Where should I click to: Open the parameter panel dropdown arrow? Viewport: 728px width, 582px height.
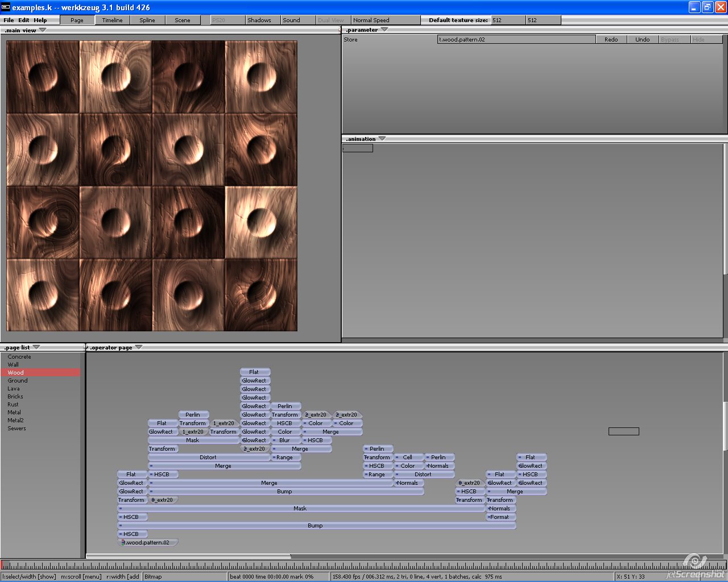click(x=384, y=30)
